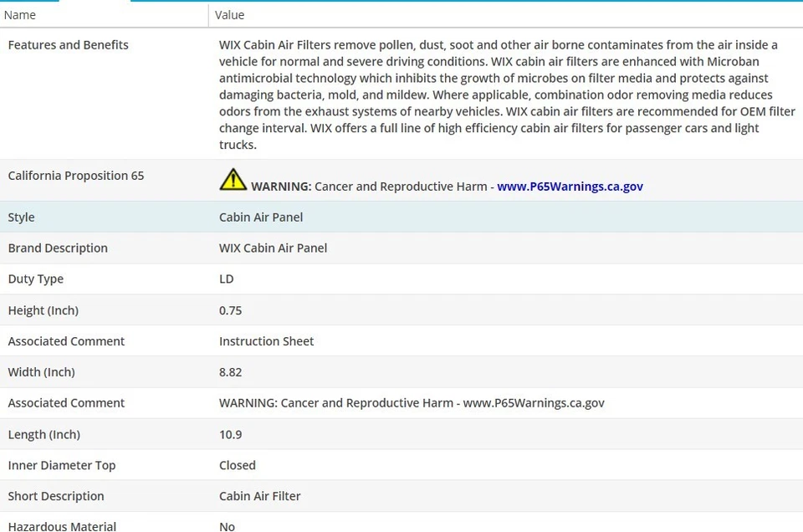Select the Short Description label
803x532 pixels.
click(56, 496)
